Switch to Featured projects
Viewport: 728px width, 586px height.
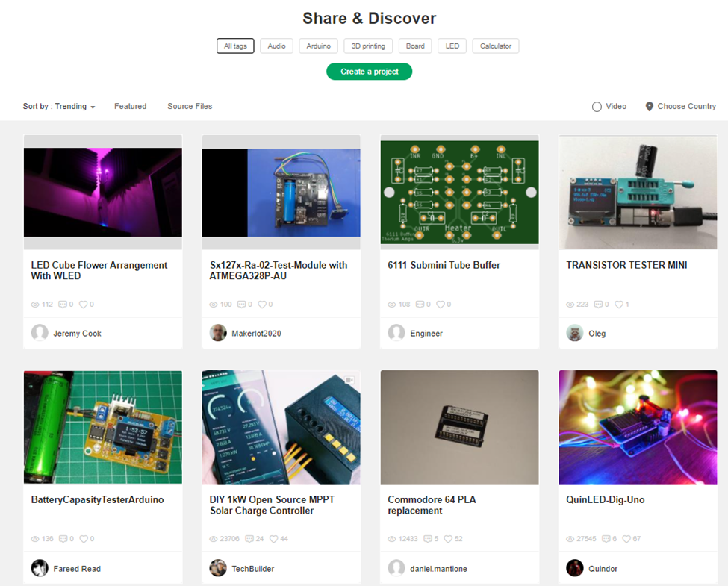pyautogui.click(x=131, y=106)
